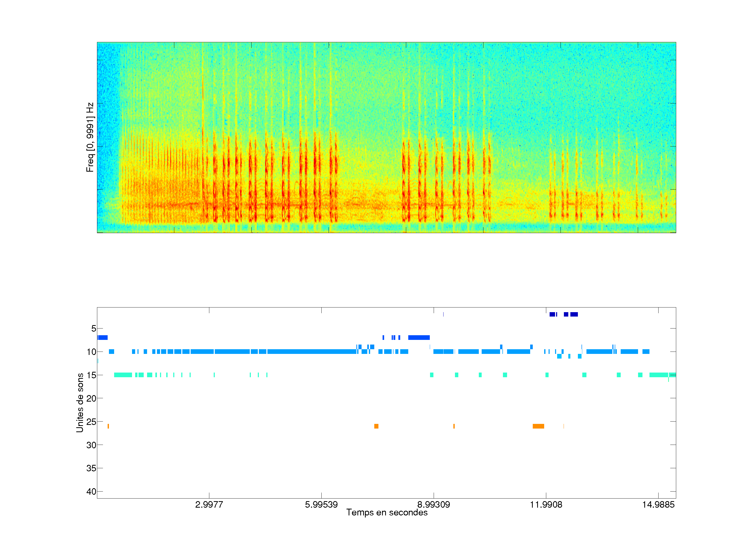Screen dimensions: 747x560
Task: Select the 2.9977 time tick label
Action: tap(209, 505)
